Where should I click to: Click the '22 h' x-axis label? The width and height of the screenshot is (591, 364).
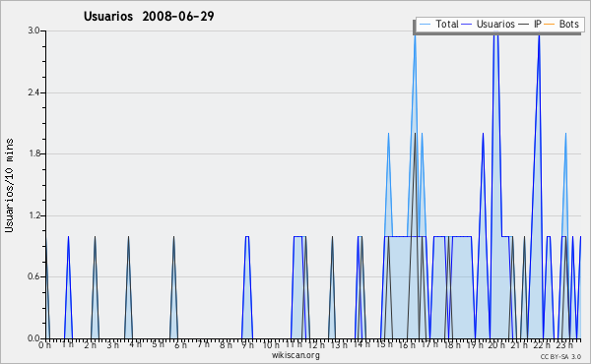tap(542, 344)
